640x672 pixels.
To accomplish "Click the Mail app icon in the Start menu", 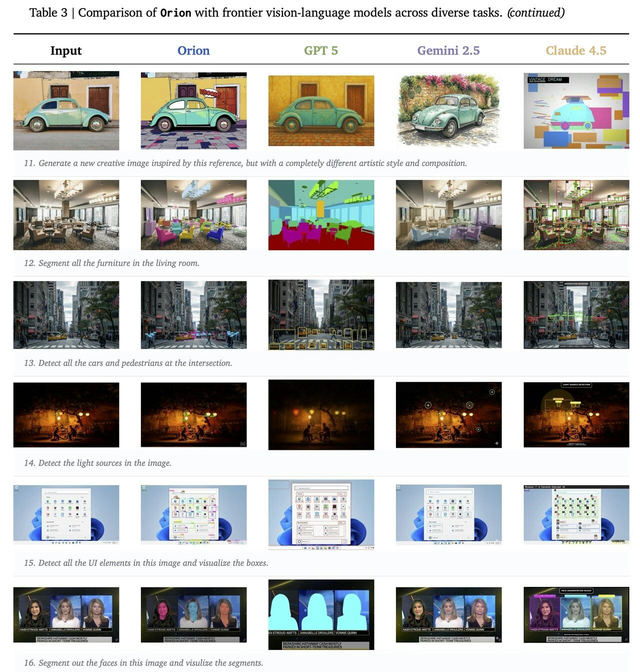I will [55, 501].
